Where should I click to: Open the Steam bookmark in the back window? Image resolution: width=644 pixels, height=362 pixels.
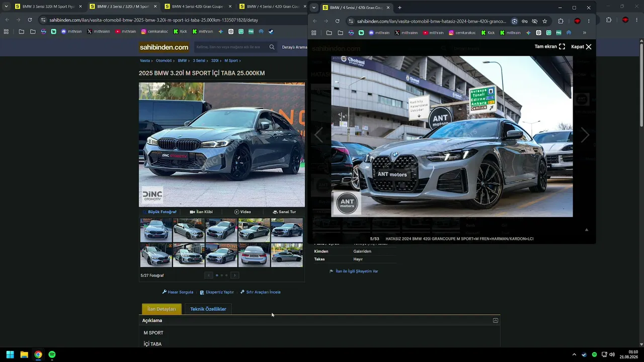[x=271, y=32]
